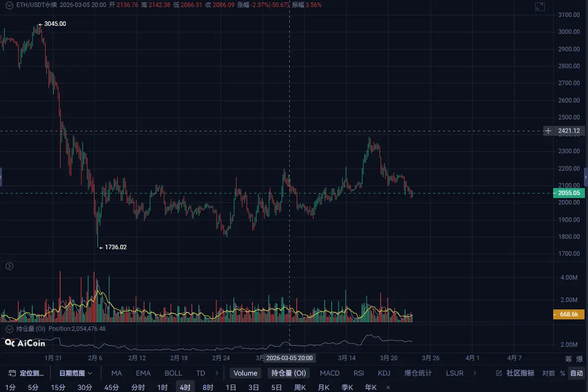Screen dimensions: 588x392
Task: Select the 45分 timeframe
Action: [x=111, y=387]
